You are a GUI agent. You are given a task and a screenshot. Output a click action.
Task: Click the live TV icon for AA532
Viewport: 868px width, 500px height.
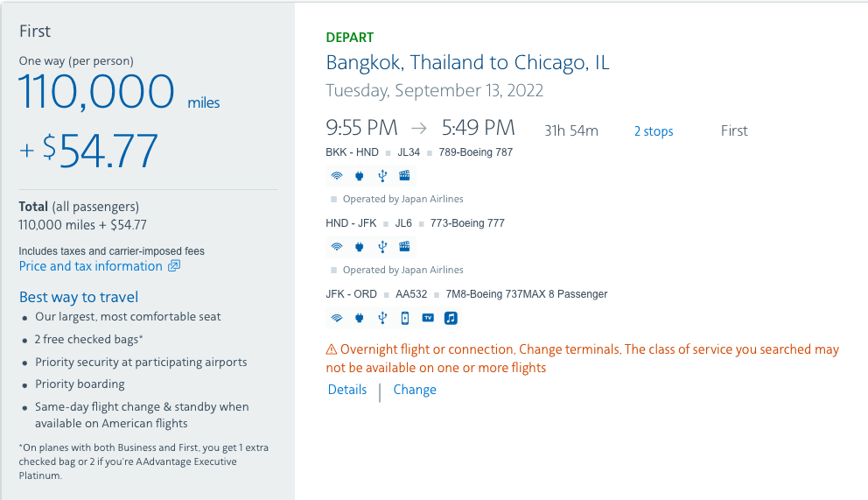click(428, 318)
